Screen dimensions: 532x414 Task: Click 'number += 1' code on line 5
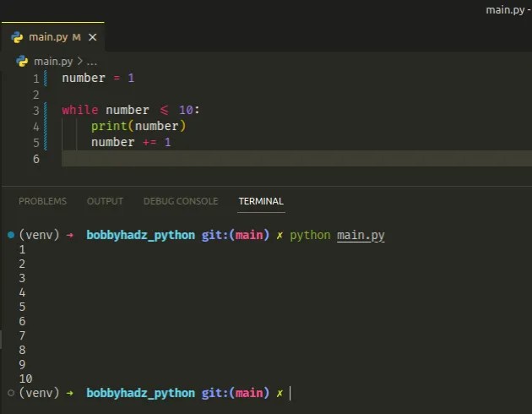131,142
